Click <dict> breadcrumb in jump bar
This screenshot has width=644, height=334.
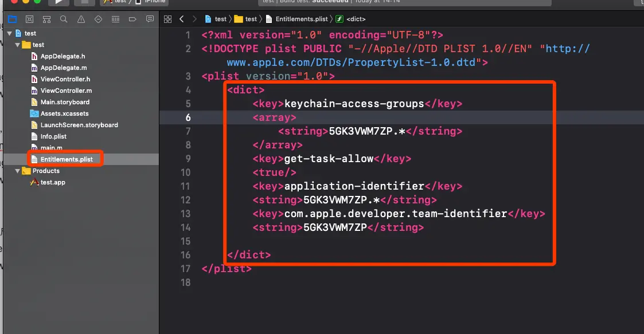pyautogui.click(x=351, y=19)
